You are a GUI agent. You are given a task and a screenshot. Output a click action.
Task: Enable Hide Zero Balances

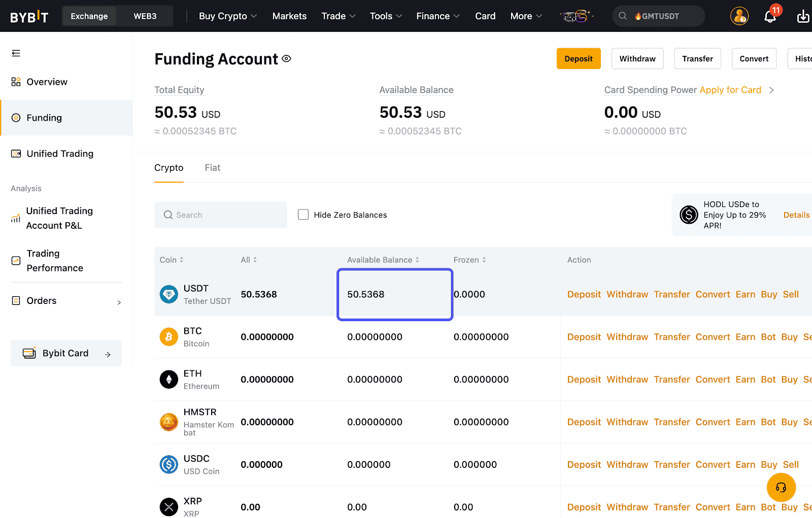pos(303,214)
